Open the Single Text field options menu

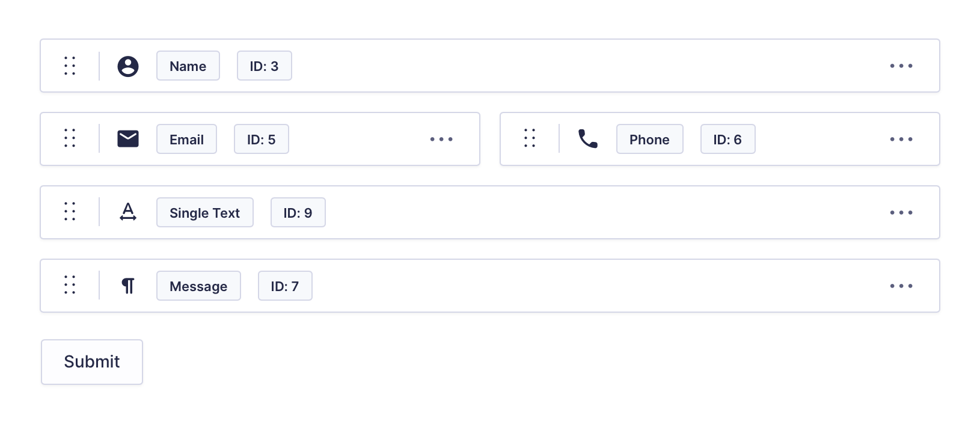click(x=901, y=212)
